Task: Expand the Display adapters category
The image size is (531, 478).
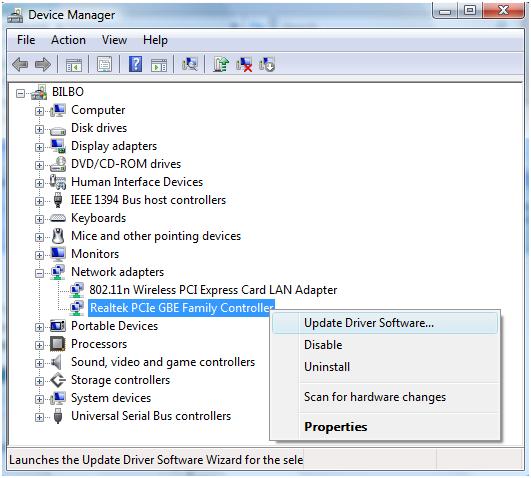Action: [x=39, y=147]
